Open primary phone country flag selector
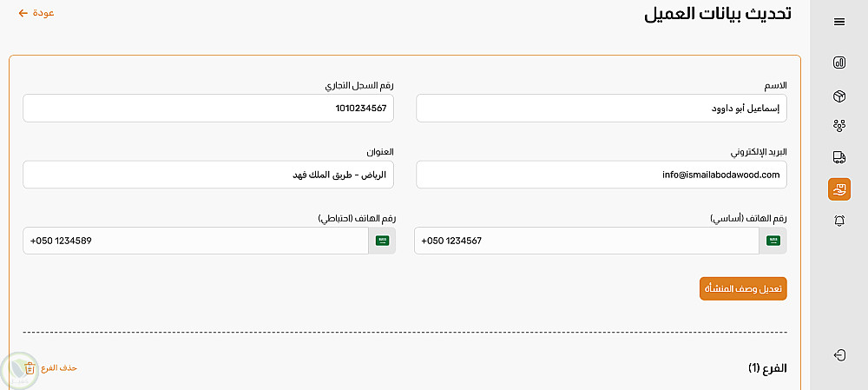The image size is (868, 390). (773, 241)
